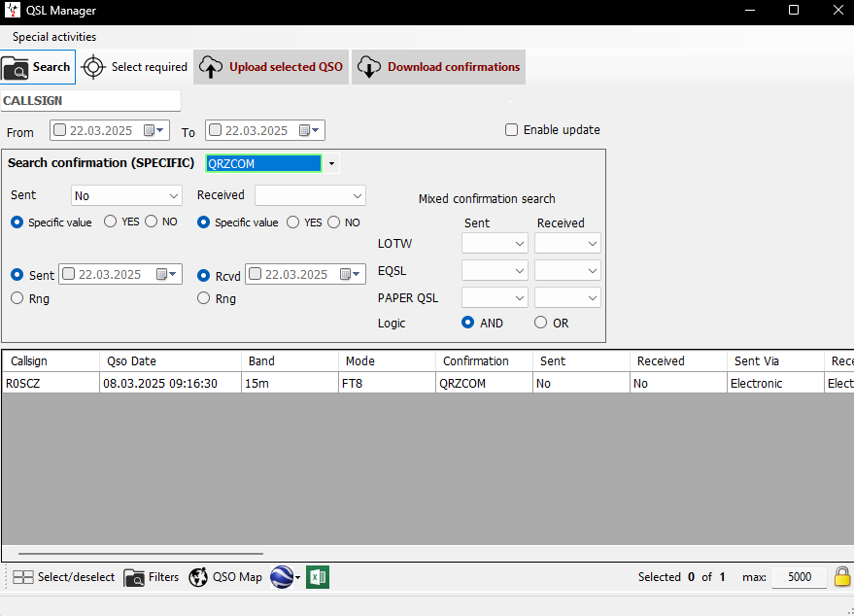The image size is (854, 616).
Task: Click the horizontal scrollbar under the table
Action: click(141, 554)
